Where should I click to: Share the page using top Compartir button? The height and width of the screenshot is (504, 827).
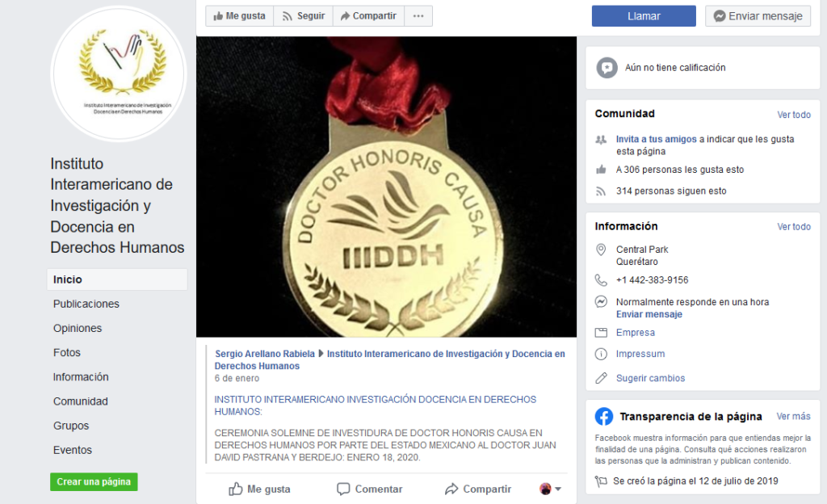368,16
